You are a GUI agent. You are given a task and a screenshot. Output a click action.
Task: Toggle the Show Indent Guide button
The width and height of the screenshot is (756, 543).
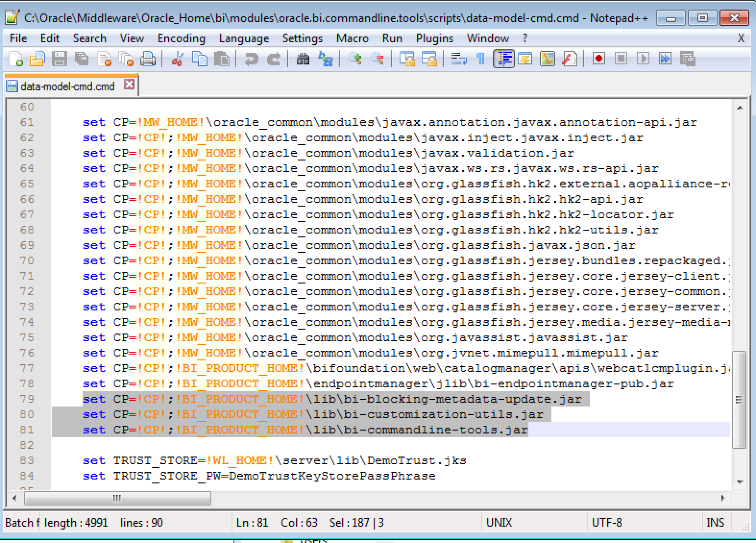(x=504, y=59)
